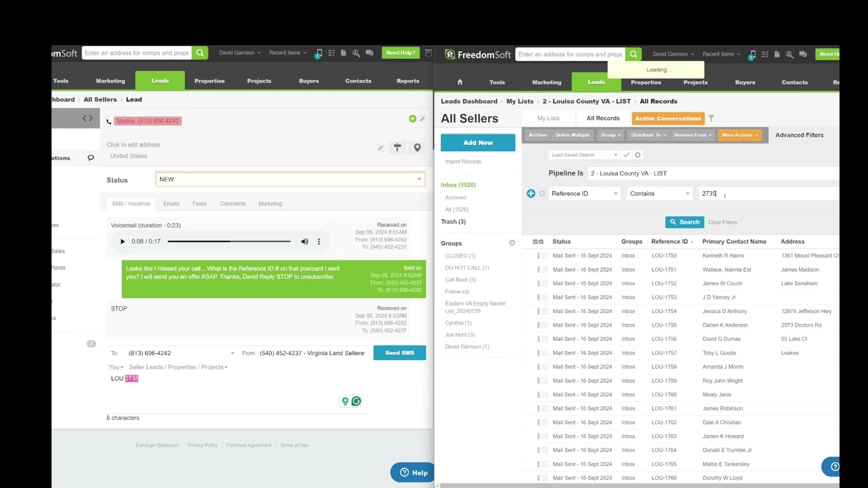
Task: Open the Grammarly lightbulb suggestions icon
Action: coord(345,401)
